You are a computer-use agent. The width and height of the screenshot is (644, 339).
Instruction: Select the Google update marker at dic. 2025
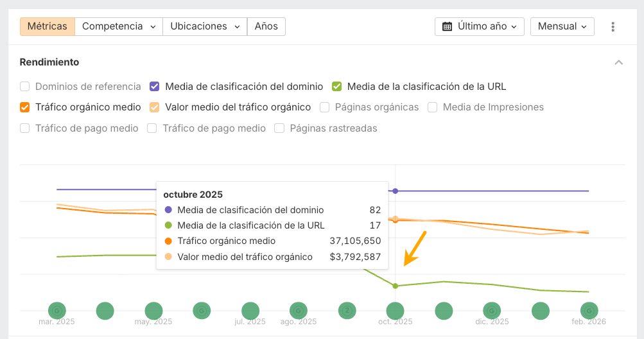click(x=492, y=311)
